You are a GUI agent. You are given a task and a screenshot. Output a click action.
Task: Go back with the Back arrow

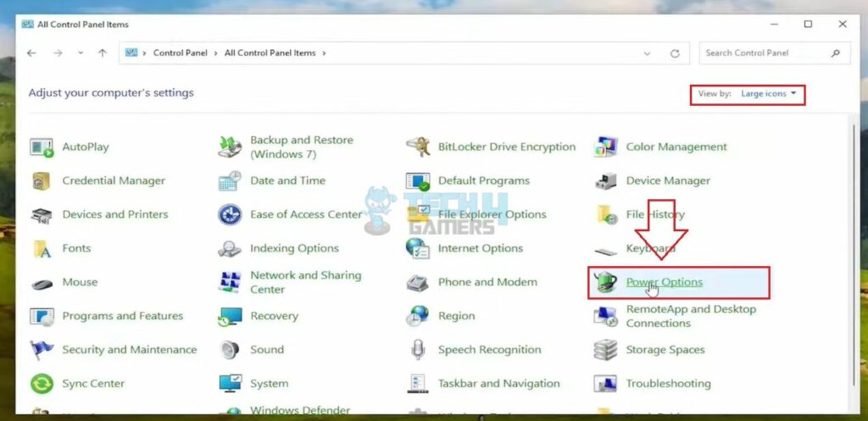pyautogui.click(x=31, y=53)
